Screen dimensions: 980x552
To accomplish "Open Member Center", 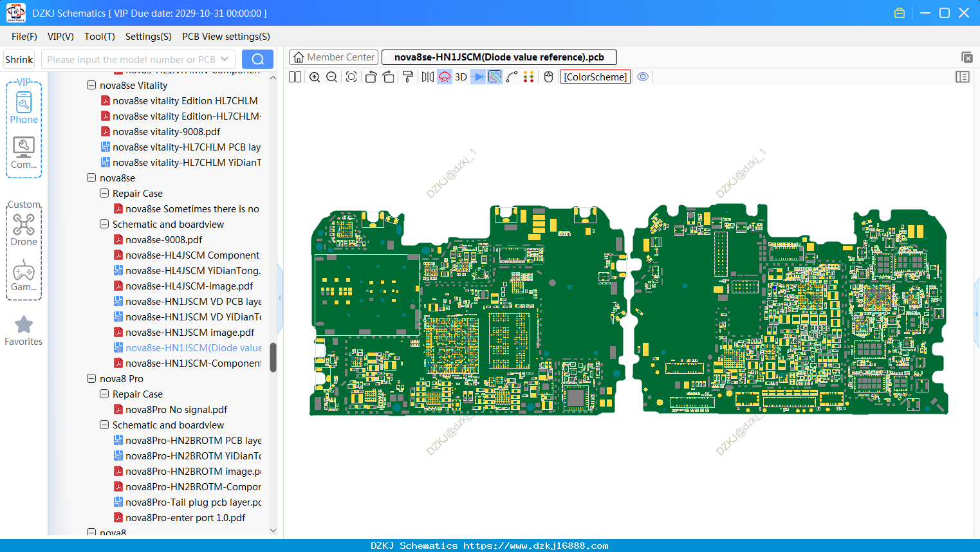I will pyautogui.click(x=334, y=57).
